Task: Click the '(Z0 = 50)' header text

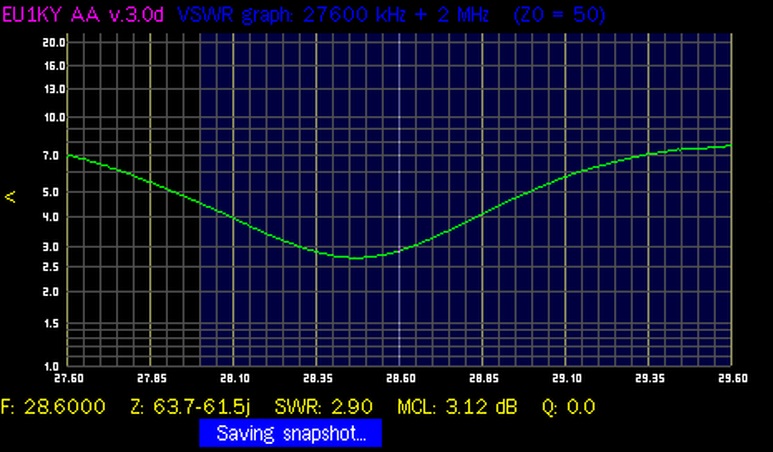Action: coord(560,14)
